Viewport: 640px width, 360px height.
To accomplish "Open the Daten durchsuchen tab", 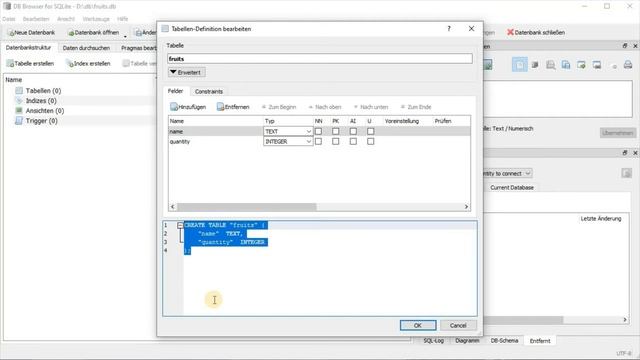I will (x=86, y=48).
